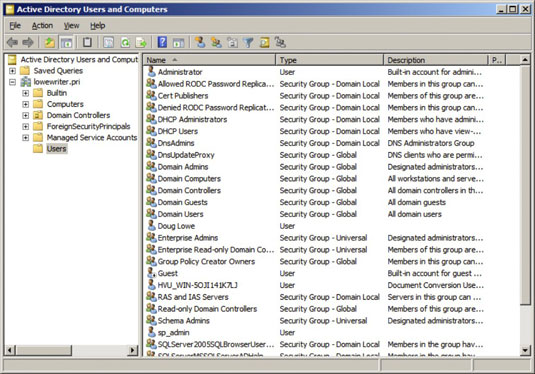Select Active Directory Users and Computers root
This screenshot has height=374, width=535.
[79, 60]
